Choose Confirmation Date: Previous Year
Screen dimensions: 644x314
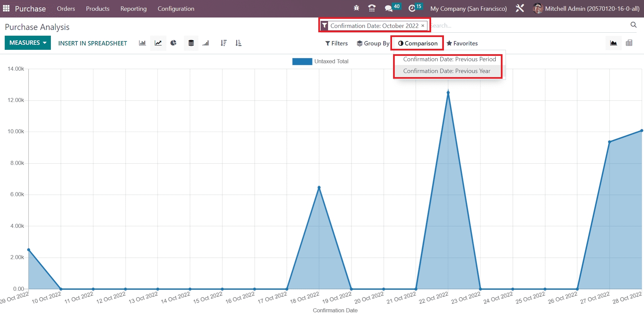click(447, 71)
